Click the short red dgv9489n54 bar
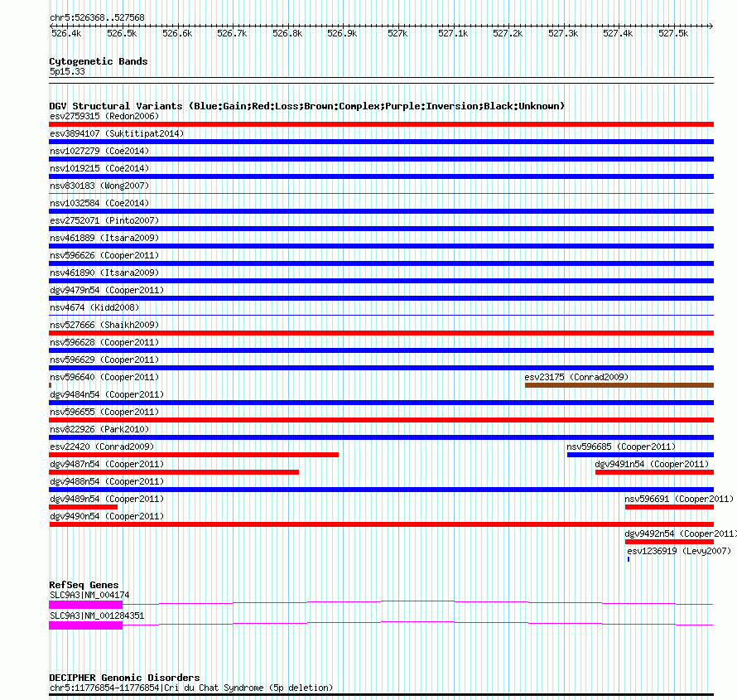The height and width of the screenshot is (700, 737). [83, 507]
